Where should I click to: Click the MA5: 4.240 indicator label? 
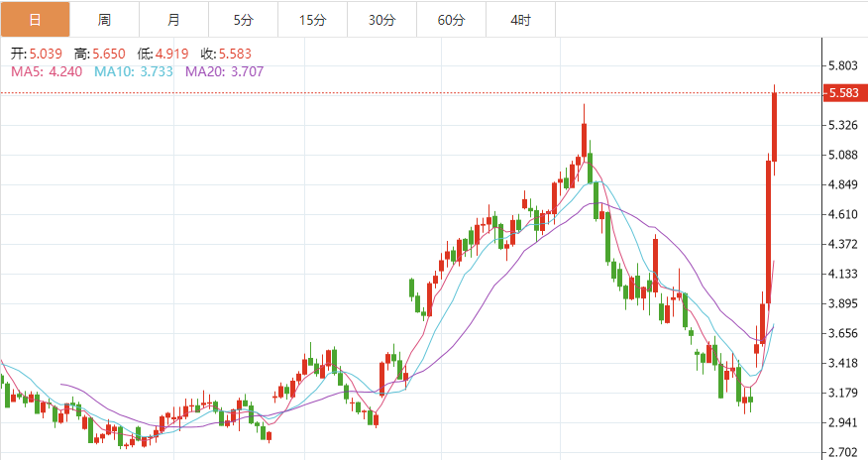[x=48, y=70]
